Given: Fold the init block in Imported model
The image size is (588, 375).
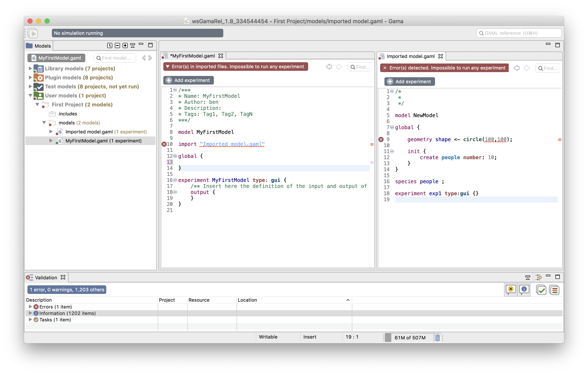Looking at the screenshot, I should [x=392, y=151].
